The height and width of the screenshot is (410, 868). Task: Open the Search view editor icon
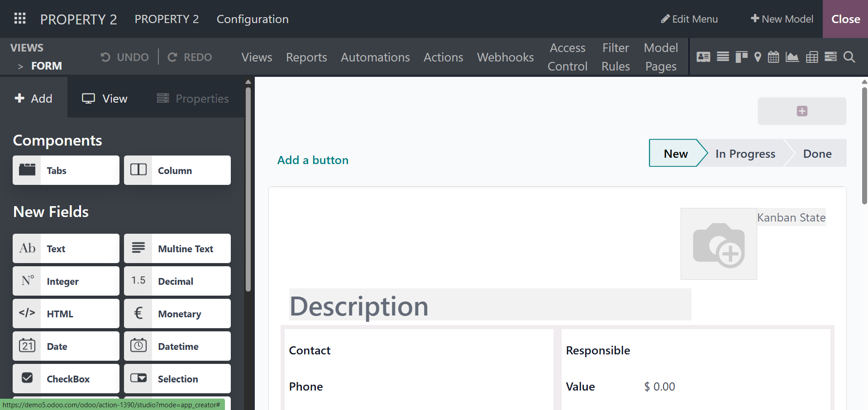(849, 57)
